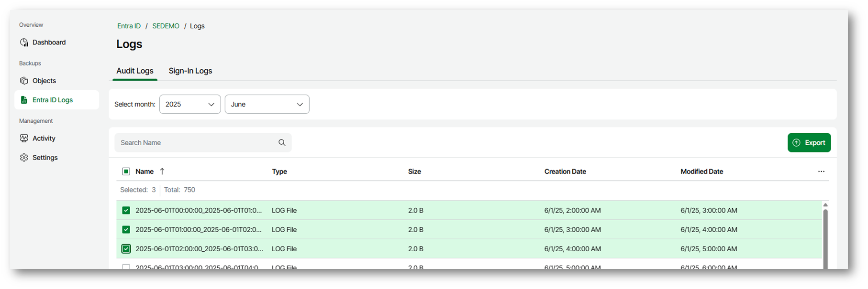868x289 pixels.
Task: Click the Activity monitor icon
Action: pos(24,139)
